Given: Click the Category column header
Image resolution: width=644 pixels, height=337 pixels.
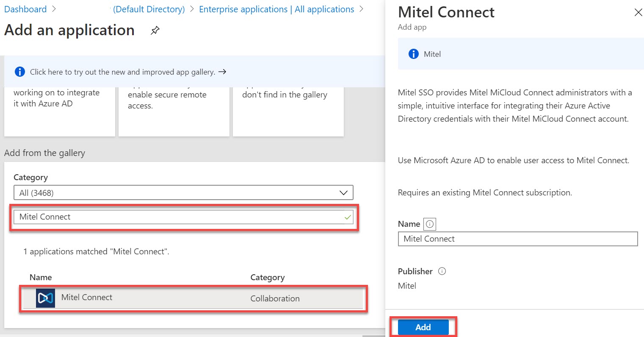Looking at the screenshot, I should tap(267, 277).
